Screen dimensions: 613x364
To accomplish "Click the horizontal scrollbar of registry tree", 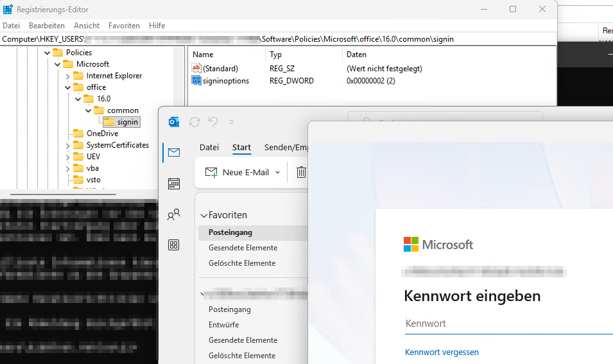I will click(63, 194).
